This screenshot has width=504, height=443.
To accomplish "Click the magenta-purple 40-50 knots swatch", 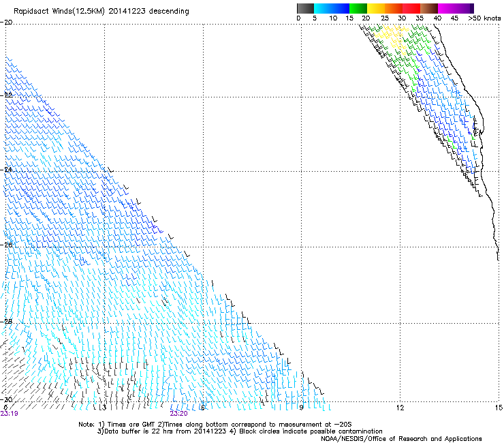I will 456,8.
